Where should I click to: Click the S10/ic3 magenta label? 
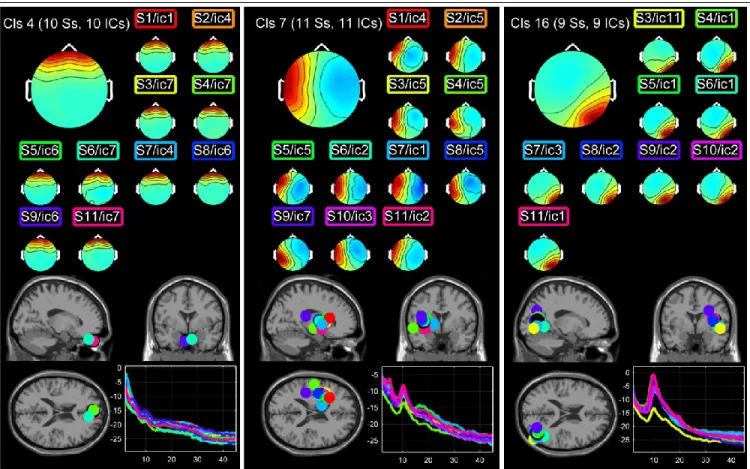pos(350,217)
